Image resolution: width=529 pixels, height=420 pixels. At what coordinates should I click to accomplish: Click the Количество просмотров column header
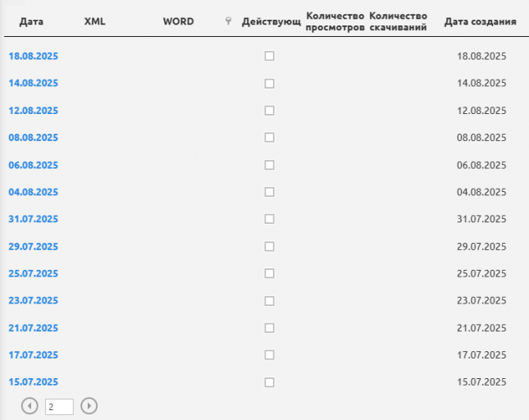tap(334, 21)
